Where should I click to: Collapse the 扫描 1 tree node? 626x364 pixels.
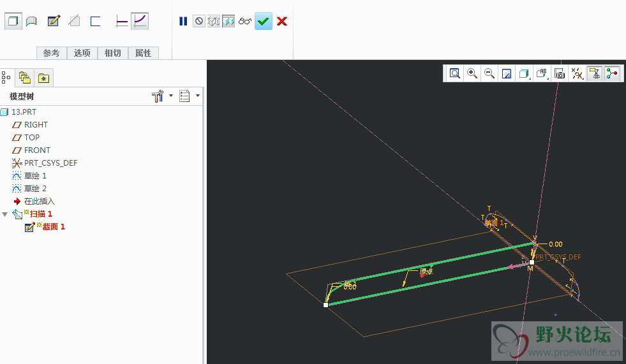click(6, 214)
